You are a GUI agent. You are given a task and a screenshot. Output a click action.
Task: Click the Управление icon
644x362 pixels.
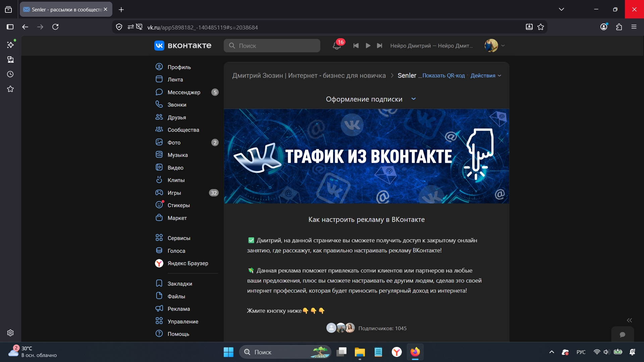coord(159,321)
